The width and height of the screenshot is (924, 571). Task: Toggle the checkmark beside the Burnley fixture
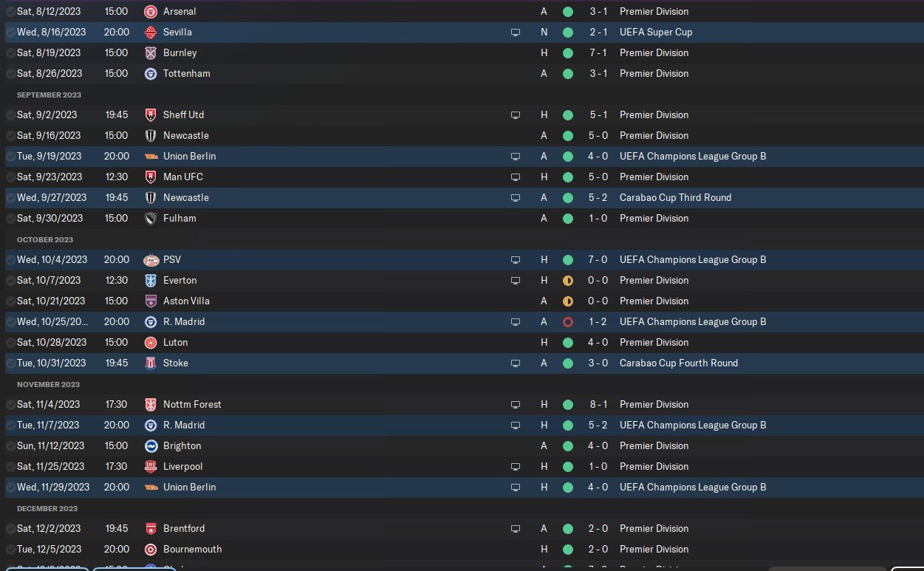[10, 53]
